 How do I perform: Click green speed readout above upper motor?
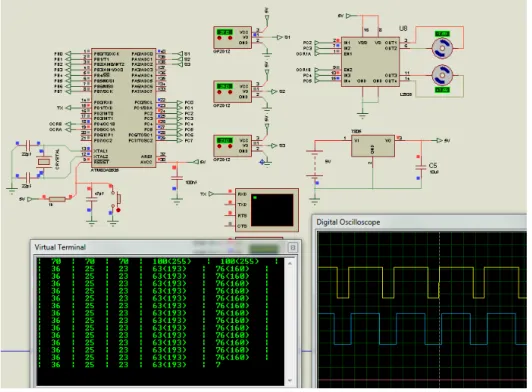pos(442,34)
